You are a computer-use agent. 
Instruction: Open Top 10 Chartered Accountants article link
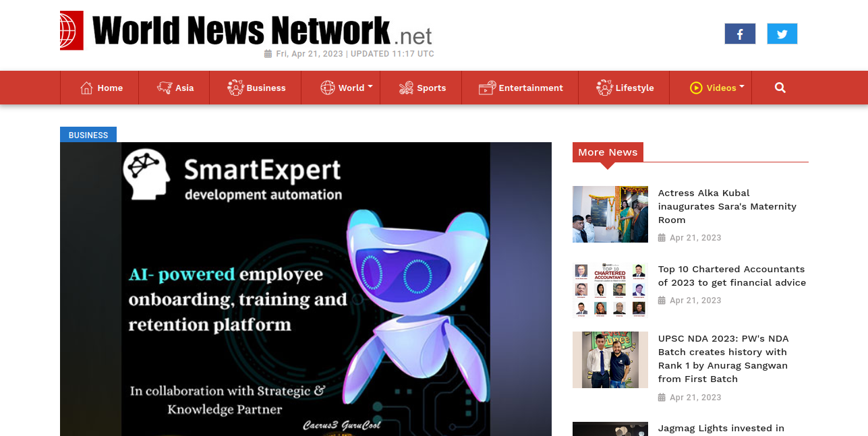pyautogui.click(x=732, y=276)
